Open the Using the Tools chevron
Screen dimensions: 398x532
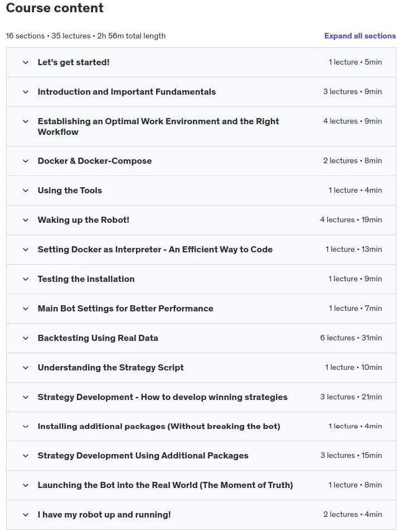tap(26, 191)
